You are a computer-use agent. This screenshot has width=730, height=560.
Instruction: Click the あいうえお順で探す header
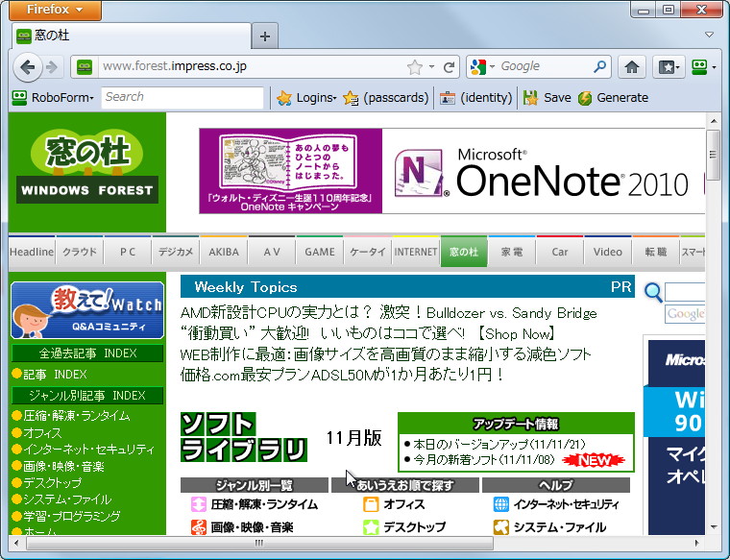(405, 485)
